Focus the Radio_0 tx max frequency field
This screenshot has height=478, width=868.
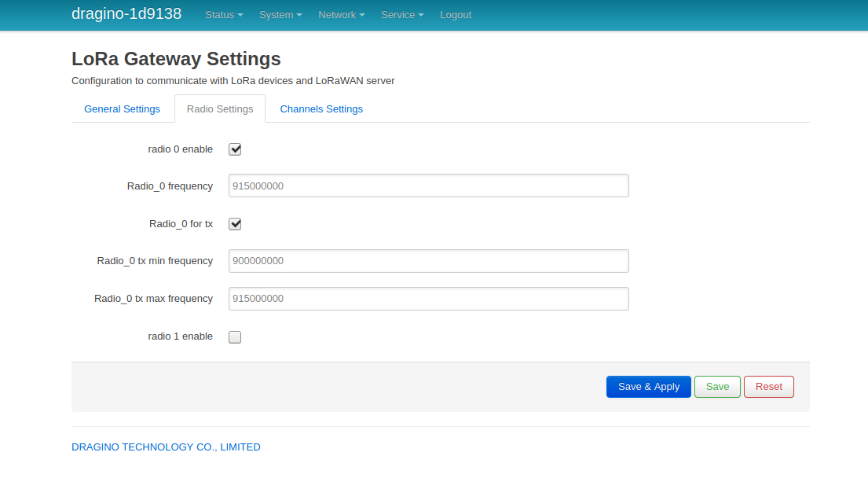coord(428,299)
